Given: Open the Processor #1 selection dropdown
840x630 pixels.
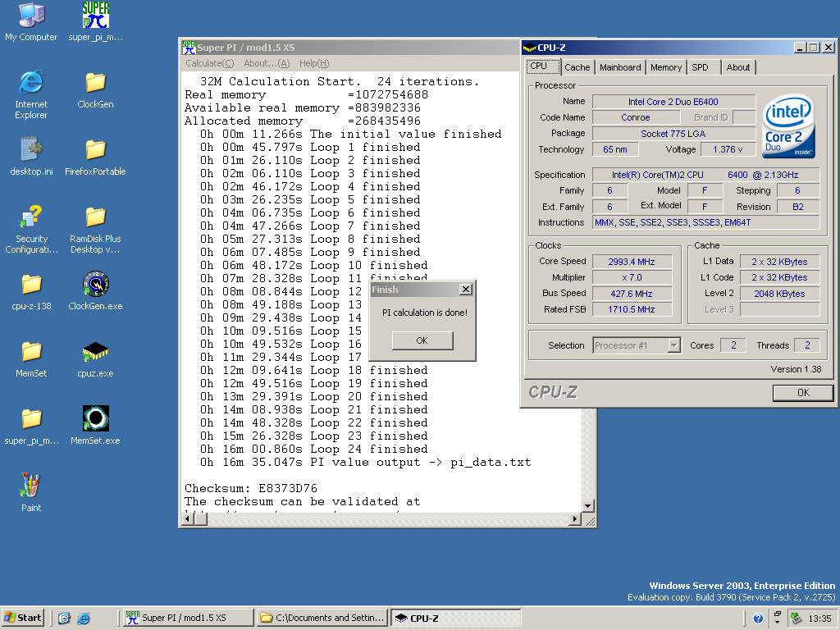Looking at the screenshot, I should [x=674, y=345].
